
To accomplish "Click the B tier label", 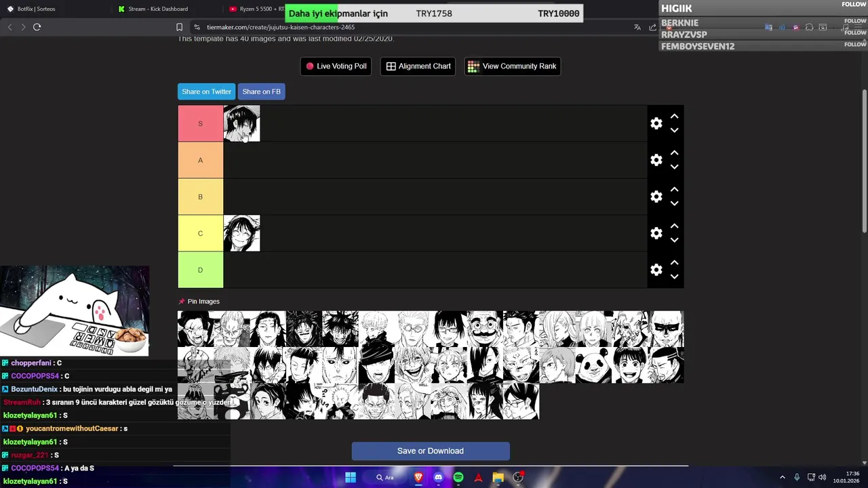I will point(200,197).
